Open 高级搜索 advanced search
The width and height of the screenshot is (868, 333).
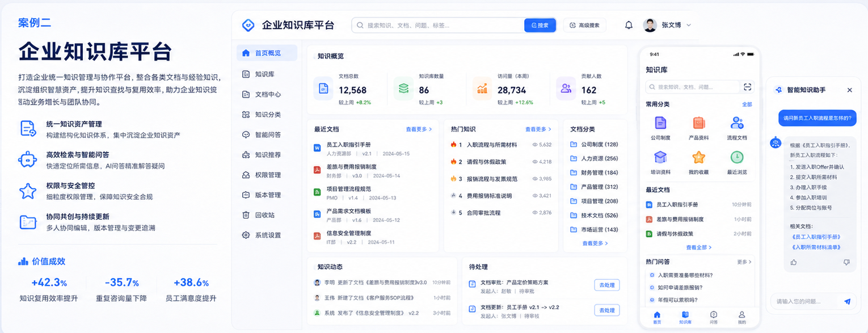(584, 25)
